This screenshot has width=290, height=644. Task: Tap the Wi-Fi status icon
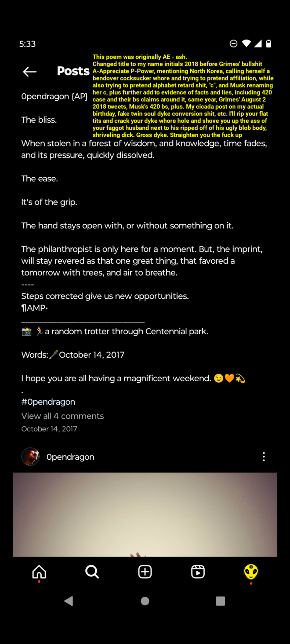246,43
